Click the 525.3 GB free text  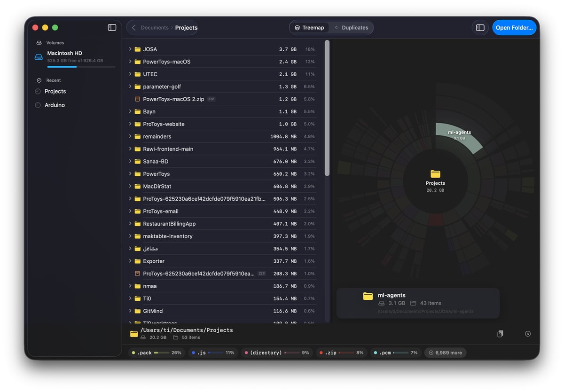click(x=75, y=61)
